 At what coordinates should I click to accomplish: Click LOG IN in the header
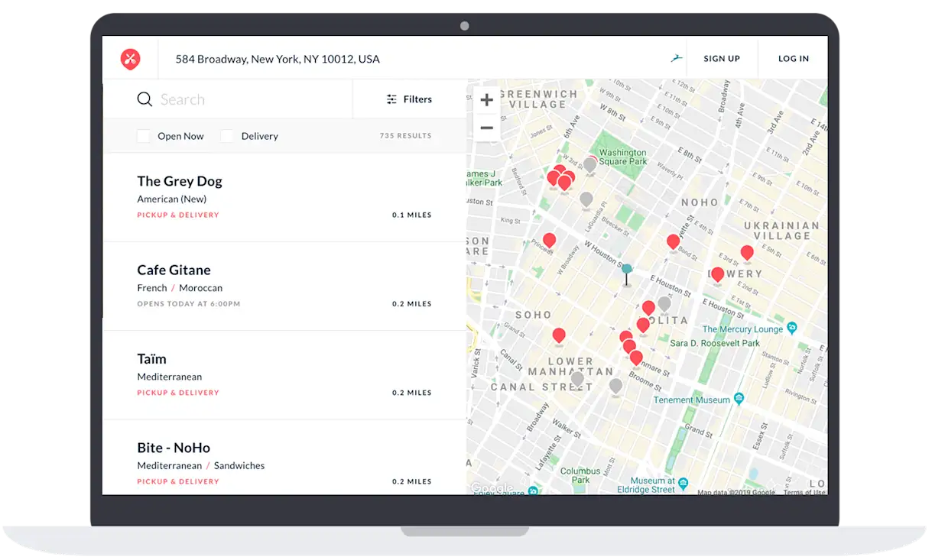point(793,58)
